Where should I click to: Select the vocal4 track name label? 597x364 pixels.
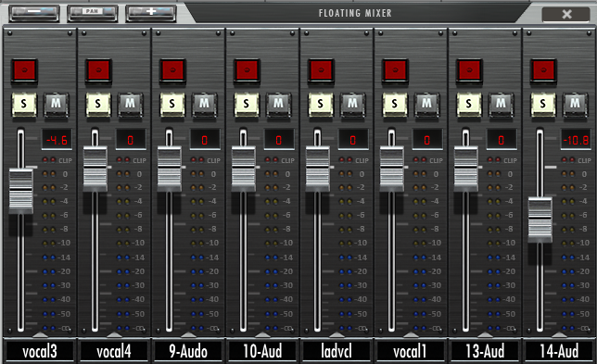pyautogui.click(x=114, y=351)
